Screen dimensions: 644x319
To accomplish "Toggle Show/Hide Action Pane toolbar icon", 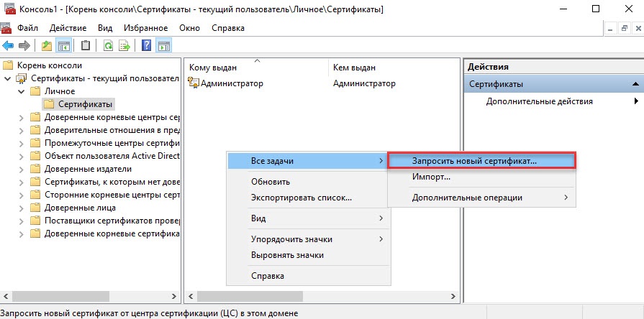I will tap(164, 45).
